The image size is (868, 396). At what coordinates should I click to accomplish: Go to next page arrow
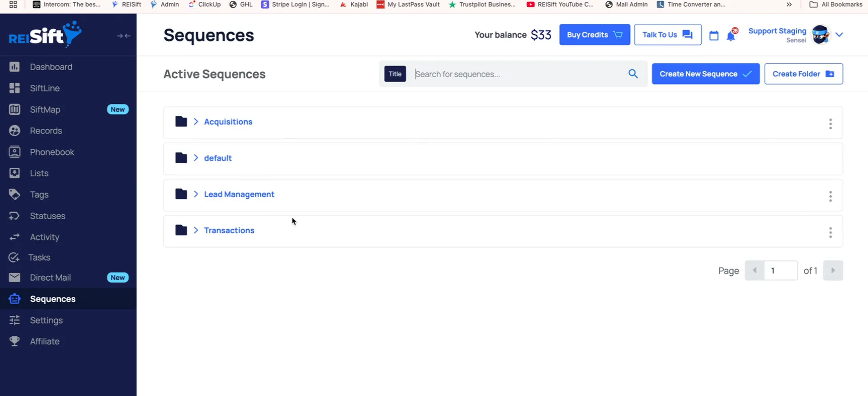pyautogui.click(x=833, y=270)
